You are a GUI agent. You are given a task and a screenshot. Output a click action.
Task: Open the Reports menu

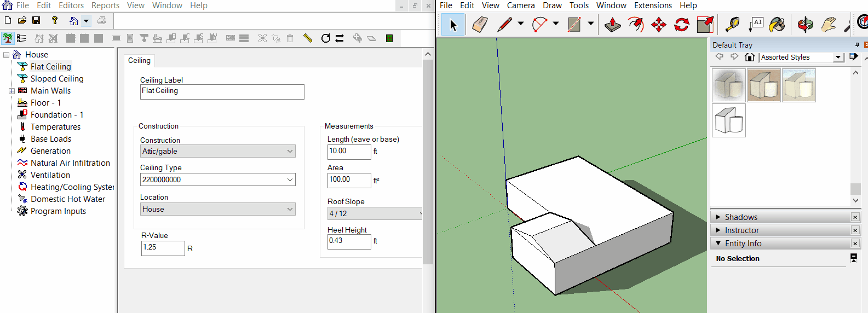click(x=105, y=5)
